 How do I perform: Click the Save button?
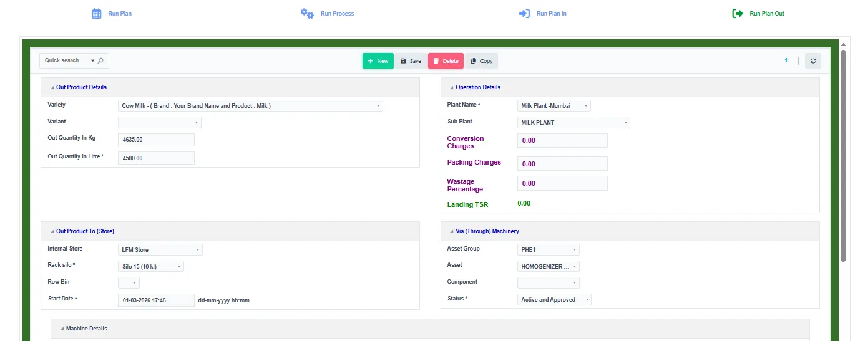tap(411, 61)
